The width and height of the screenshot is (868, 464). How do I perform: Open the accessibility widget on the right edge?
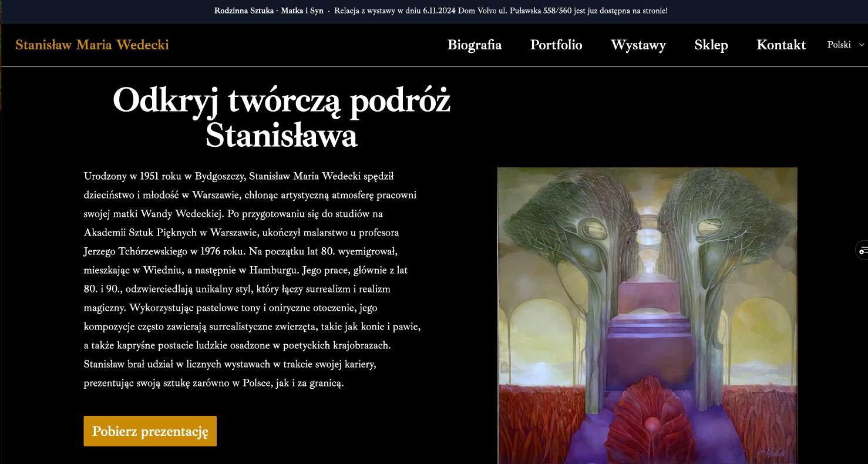pyautogui.click(x=862, y=250)
